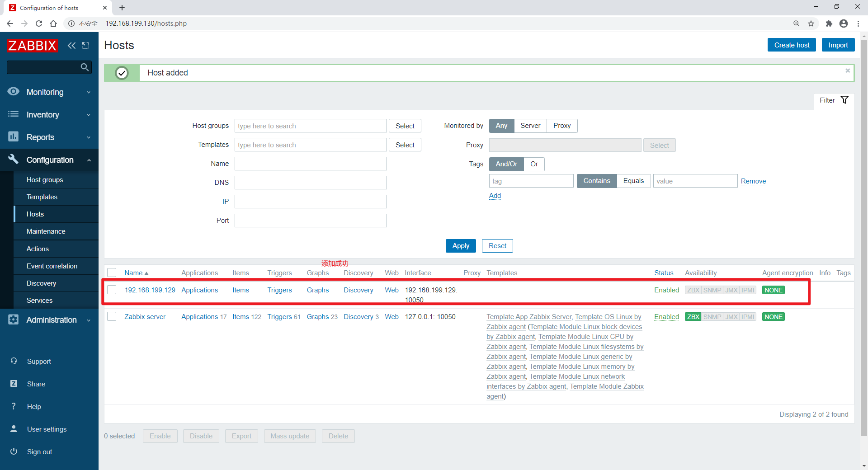Open the browser three-dot menu
Screen dimensions: 868x470
(x=858, y=23)
